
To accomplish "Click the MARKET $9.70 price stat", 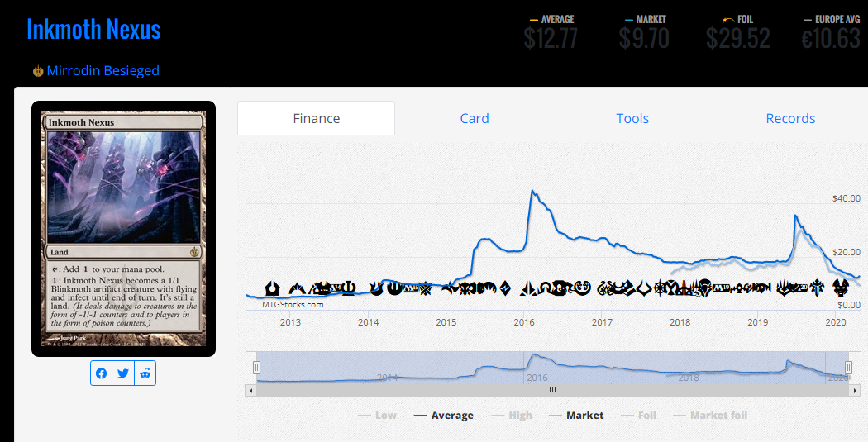I will [644, 33].
